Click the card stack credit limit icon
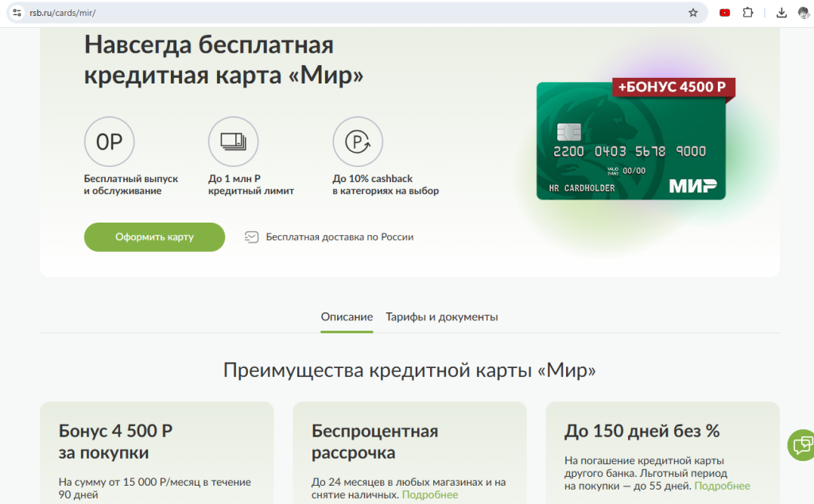 [233, 141]
